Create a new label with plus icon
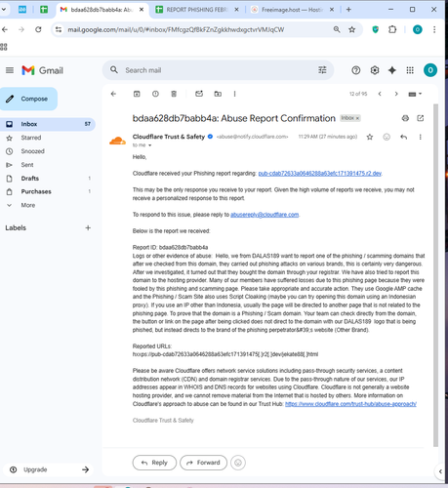This screenshot has height=488, width=448. pyautogui.click(x=88, y=227)
